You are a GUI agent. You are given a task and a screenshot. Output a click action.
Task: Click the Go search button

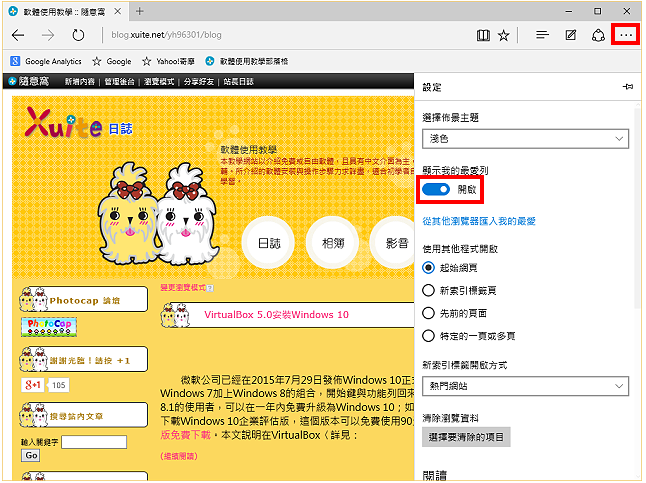point(31,455)
